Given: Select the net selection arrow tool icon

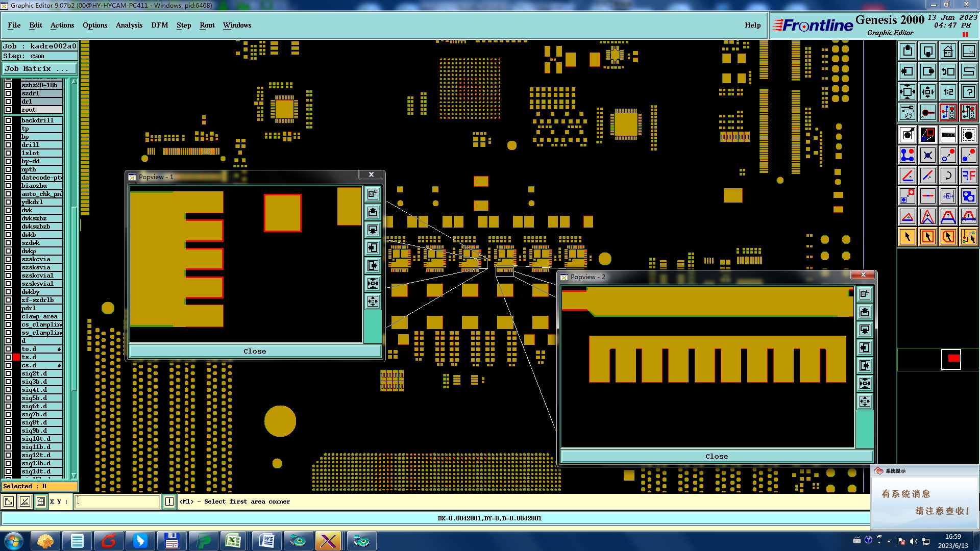Looking at the screenshot, I should pyautogui.click(x=968, y=237).
